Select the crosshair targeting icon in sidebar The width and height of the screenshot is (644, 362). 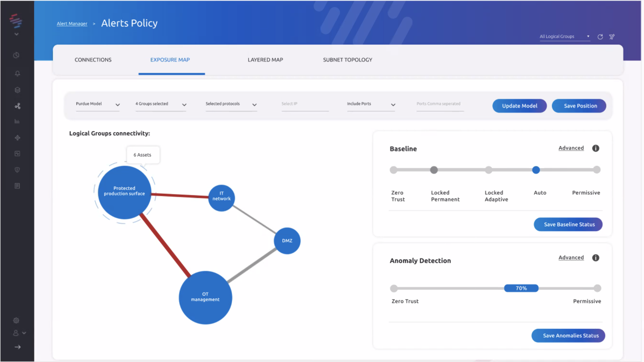pyautogui.click(x=17, y=138)
